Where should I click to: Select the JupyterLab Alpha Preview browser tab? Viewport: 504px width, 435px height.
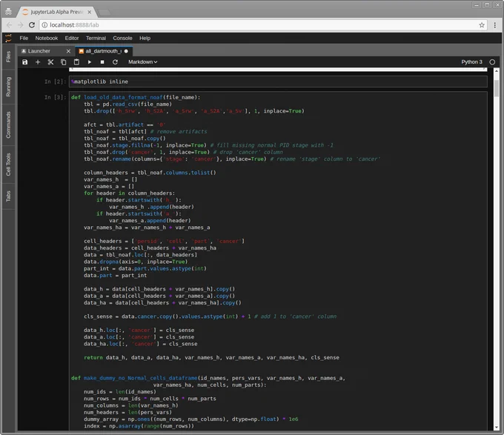(x=56, y=12)
